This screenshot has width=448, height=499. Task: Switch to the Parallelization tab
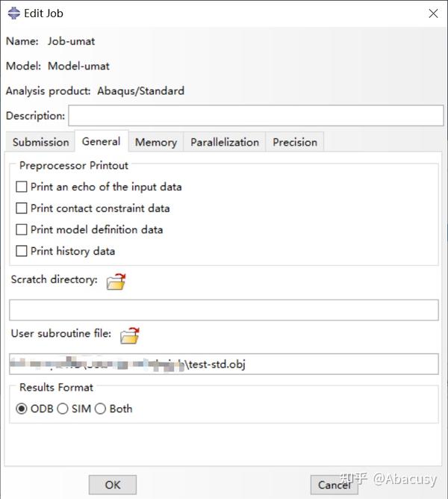225,142
